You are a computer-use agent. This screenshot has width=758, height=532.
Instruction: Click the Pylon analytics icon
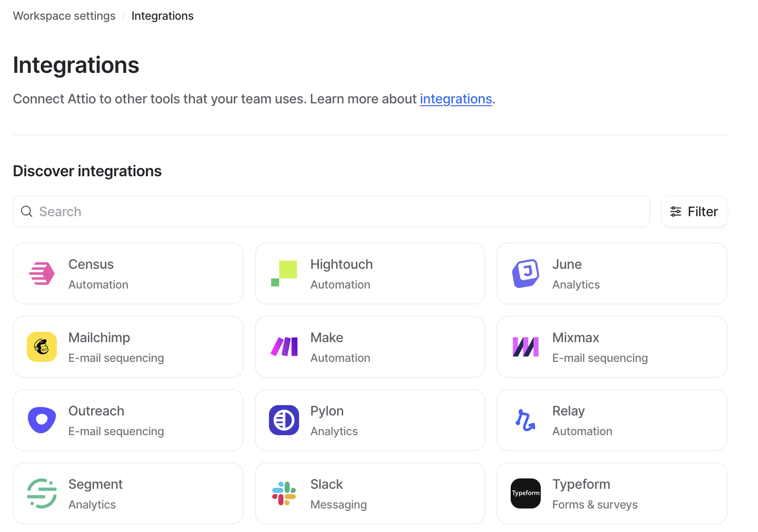click(284, 420)
